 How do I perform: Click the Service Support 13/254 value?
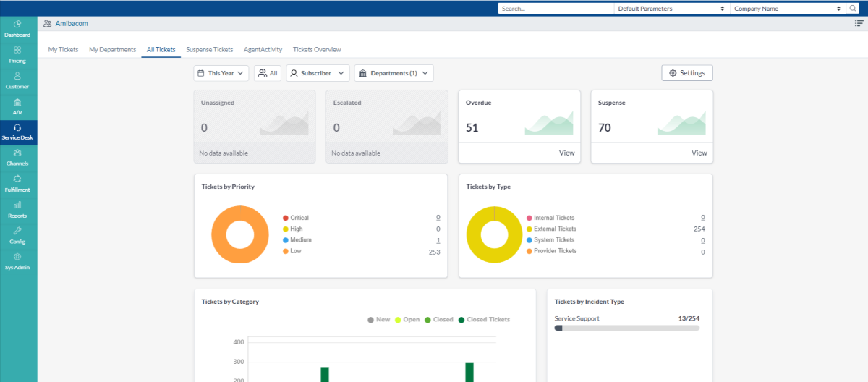[689, 318]
